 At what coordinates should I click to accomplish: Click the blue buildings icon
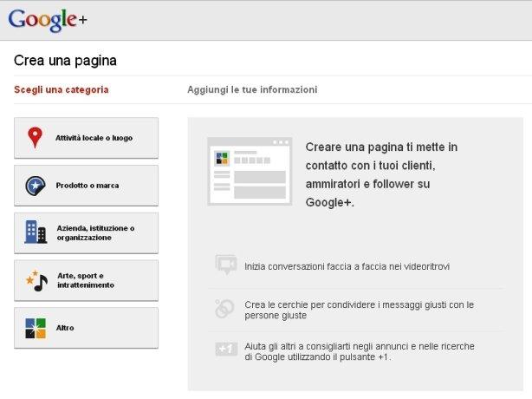pyautogui.click(x=36, y=232)
